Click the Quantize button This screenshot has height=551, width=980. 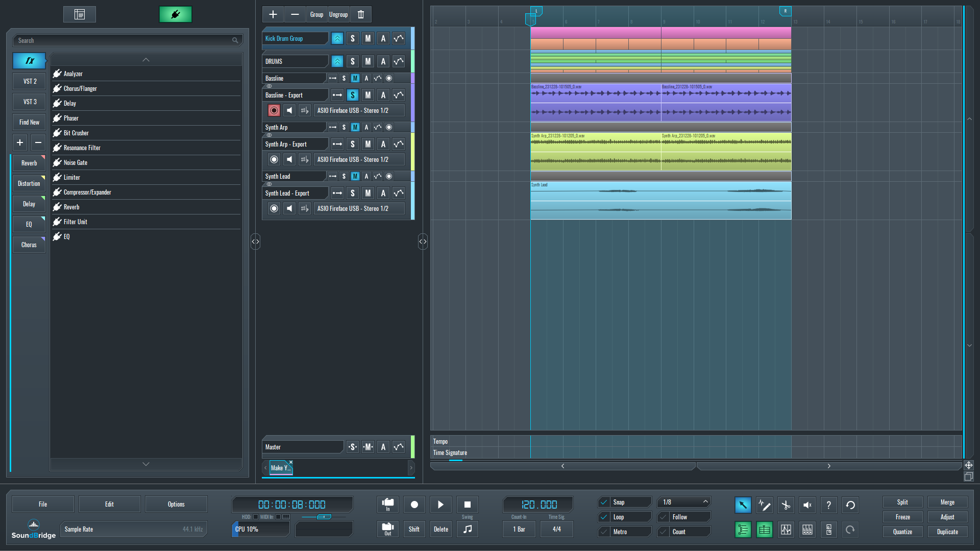pos(902,532)
